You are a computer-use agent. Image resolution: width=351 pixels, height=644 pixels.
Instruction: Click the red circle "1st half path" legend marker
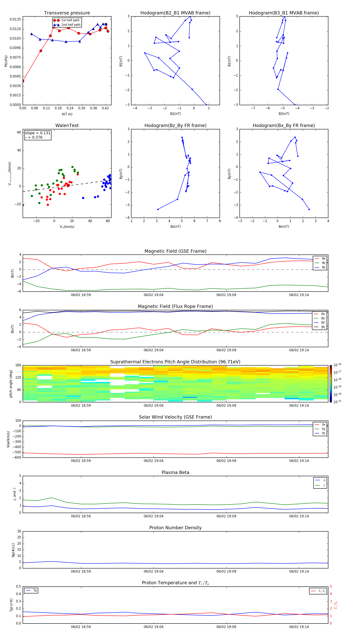click(57, 20)
